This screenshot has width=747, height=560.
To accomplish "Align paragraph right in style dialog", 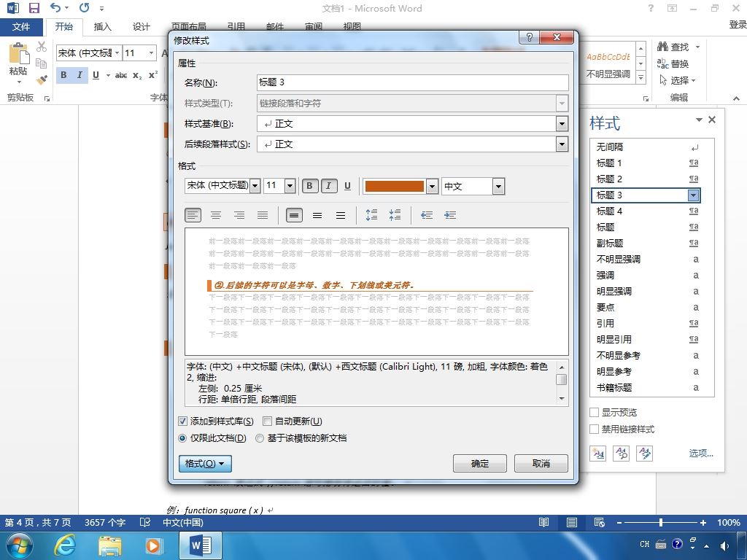I will [x=239, y=215].
